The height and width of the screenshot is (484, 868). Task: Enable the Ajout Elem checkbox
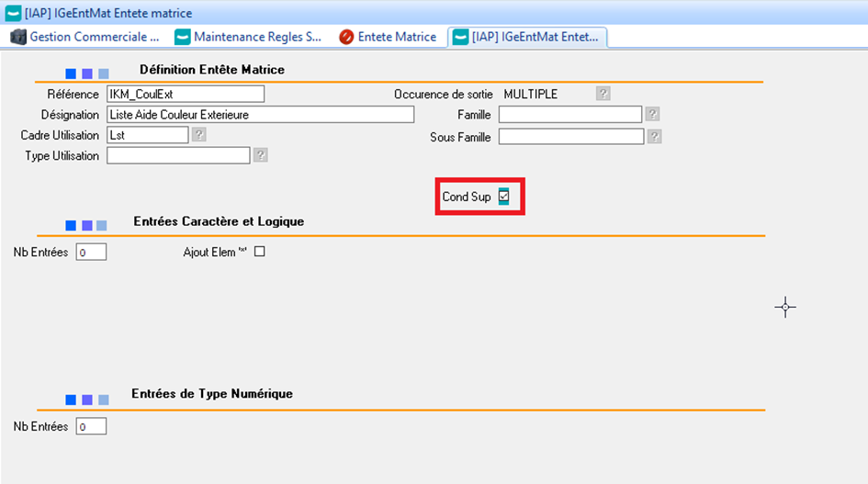pyautogui.click(x=259, y=252)
